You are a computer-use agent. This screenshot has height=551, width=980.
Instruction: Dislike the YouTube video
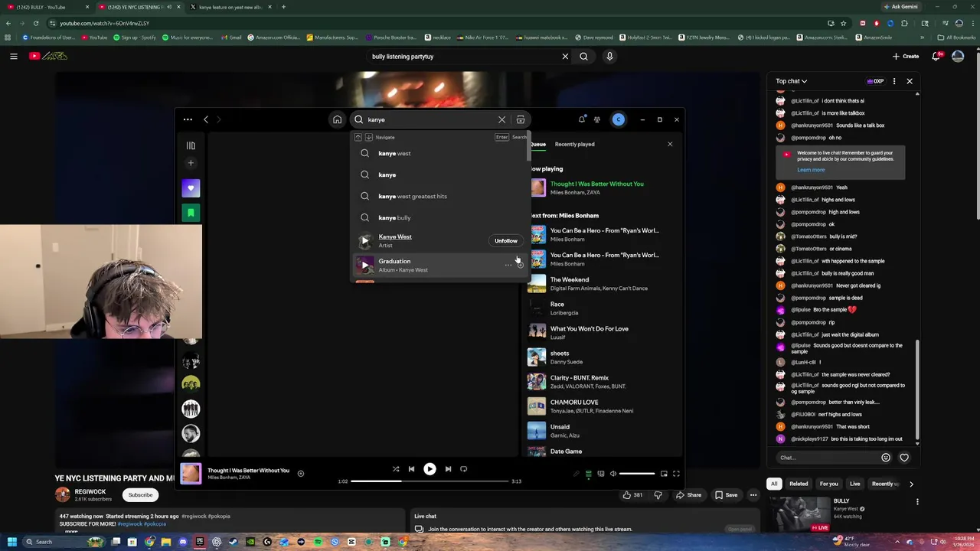point(658,495)
